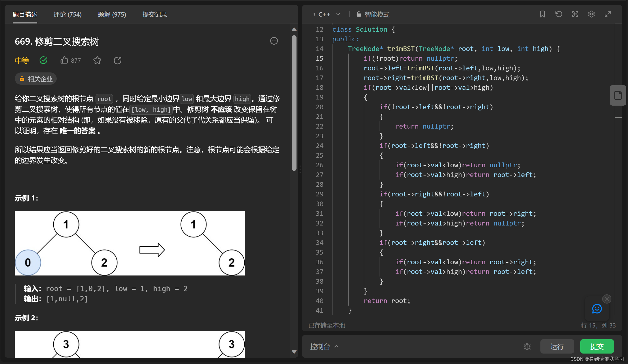Reset code with the restore icon
Viewport: 628px width, 364px height.
coord(559,14)
